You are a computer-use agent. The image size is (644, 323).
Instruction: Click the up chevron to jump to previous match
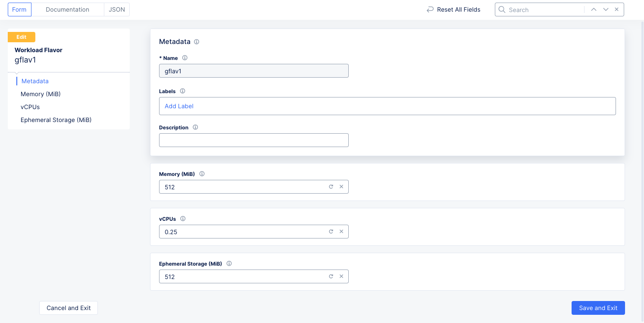(594, 9)
